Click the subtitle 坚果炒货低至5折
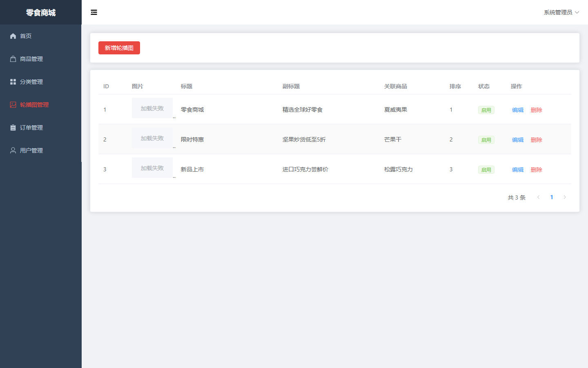This screenshot has height=368, width=588. (x=304, y=139)
